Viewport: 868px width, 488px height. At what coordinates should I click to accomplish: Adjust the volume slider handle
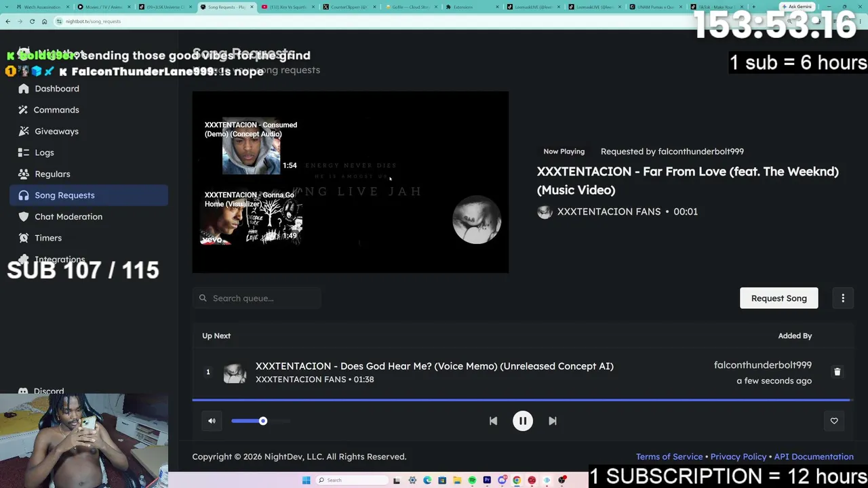(x=263, y=421)
